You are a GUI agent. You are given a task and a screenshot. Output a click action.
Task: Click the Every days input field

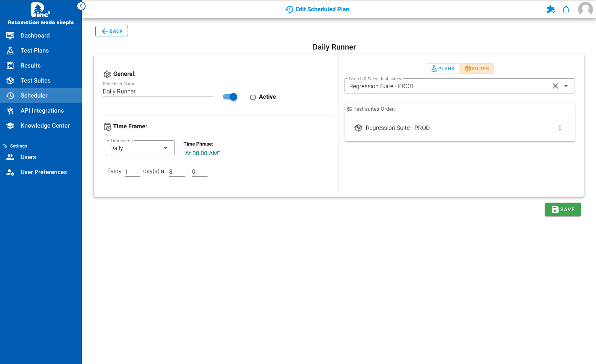pyautogui.click(x=132, y=171)
